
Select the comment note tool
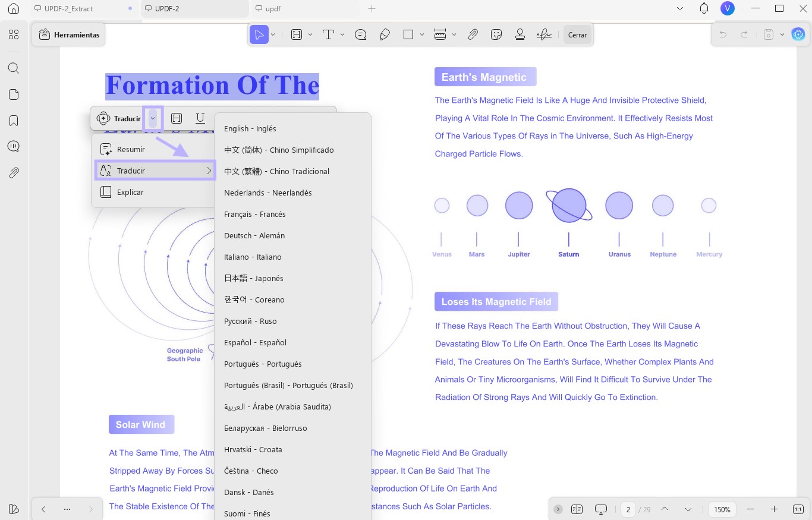360,34
